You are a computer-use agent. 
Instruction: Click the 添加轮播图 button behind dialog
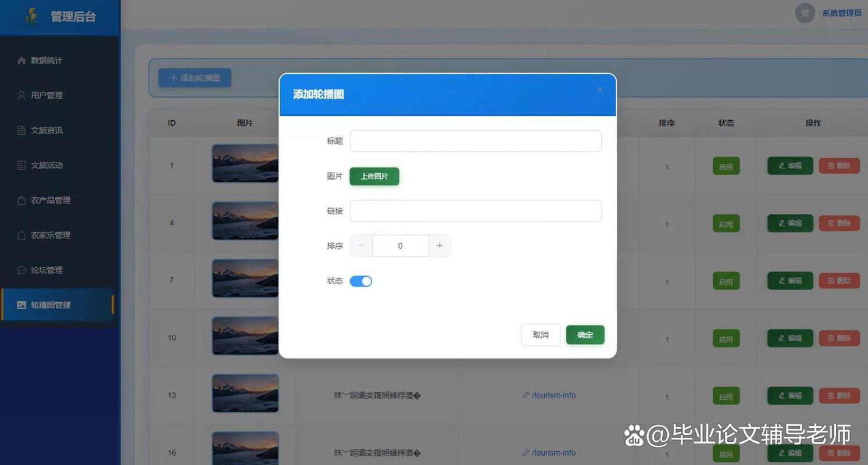coord(195,78)
